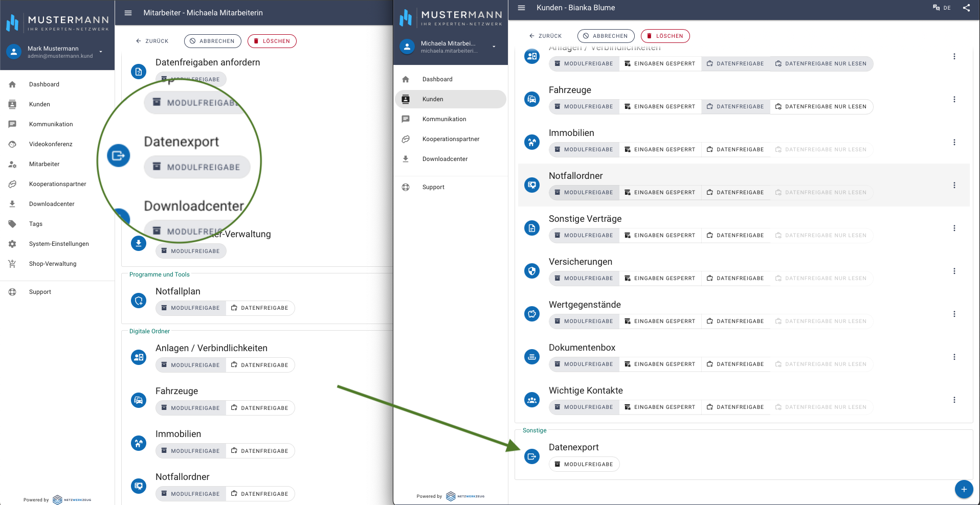Click the Wichtige Kontakte people icon

(532, 400)
